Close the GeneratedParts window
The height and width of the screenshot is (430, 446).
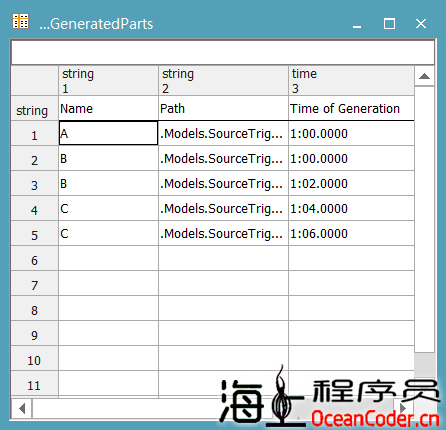[421, 24]
